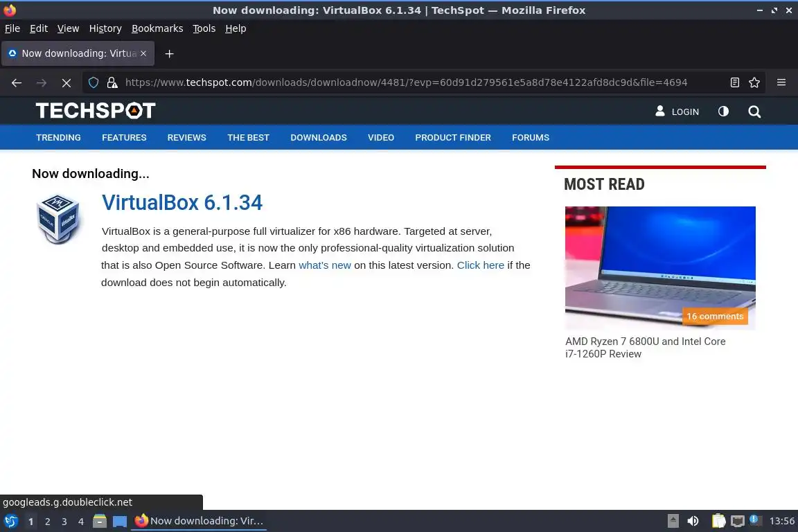Follow the what's new link
The image size is (798, 532).
325,265
